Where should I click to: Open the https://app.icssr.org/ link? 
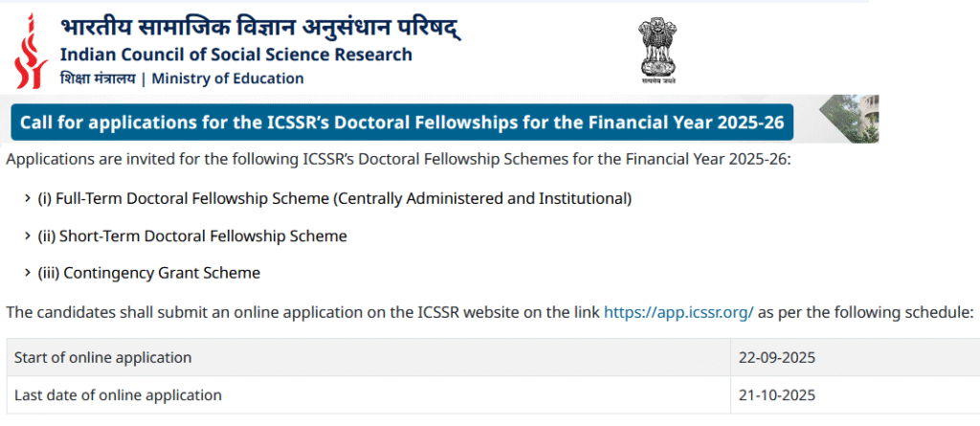coord(679,312)
